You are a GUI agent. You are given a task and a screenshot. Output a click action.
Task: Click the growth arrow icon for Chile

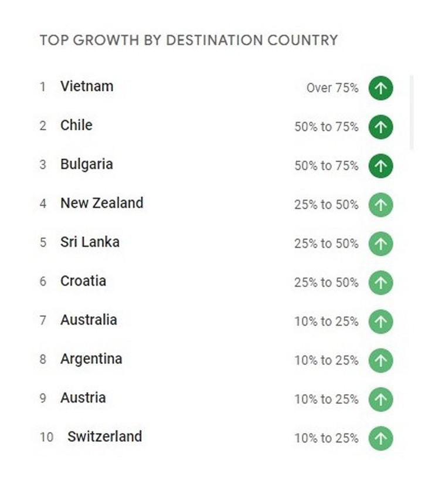tap(381, 127)
